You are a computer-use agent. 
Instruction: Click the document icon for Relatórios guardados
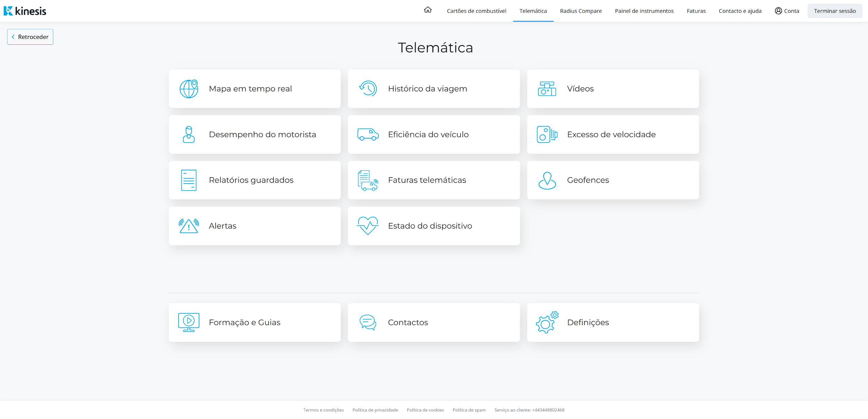[189, 180]
